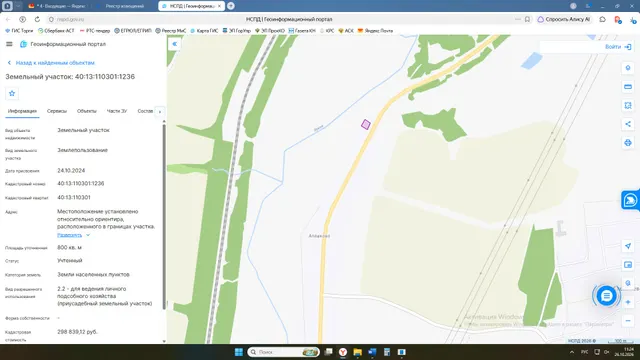Open the map layers tool icon
This screenshot has width=640, height=360.
point(628,68)
